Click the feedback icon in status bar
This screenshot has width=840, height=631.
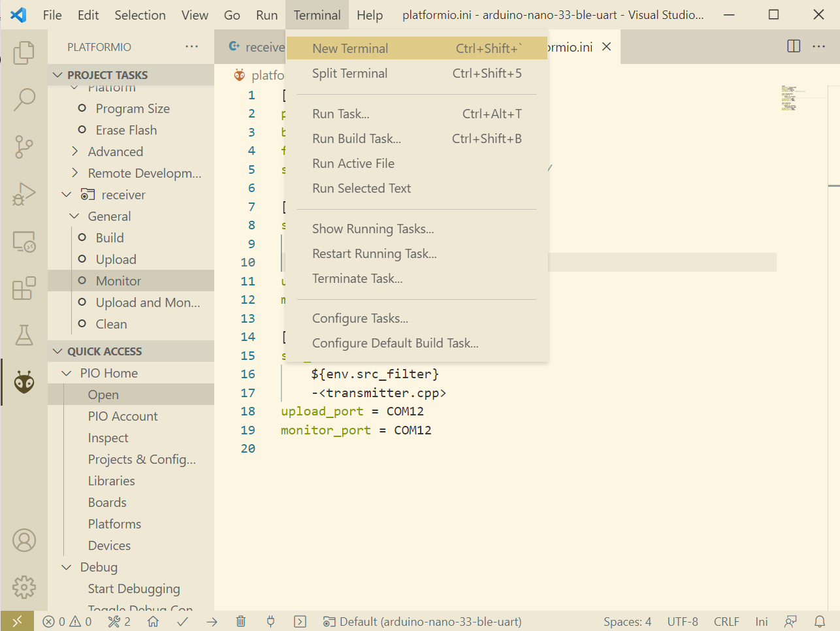point(791,621)
